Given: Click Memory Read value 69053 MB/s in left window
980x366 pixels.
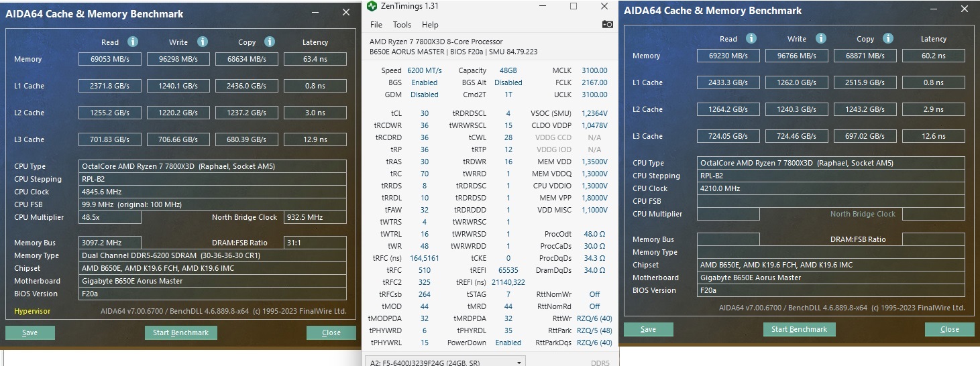Looking at the screenshot, I should 110,59.
